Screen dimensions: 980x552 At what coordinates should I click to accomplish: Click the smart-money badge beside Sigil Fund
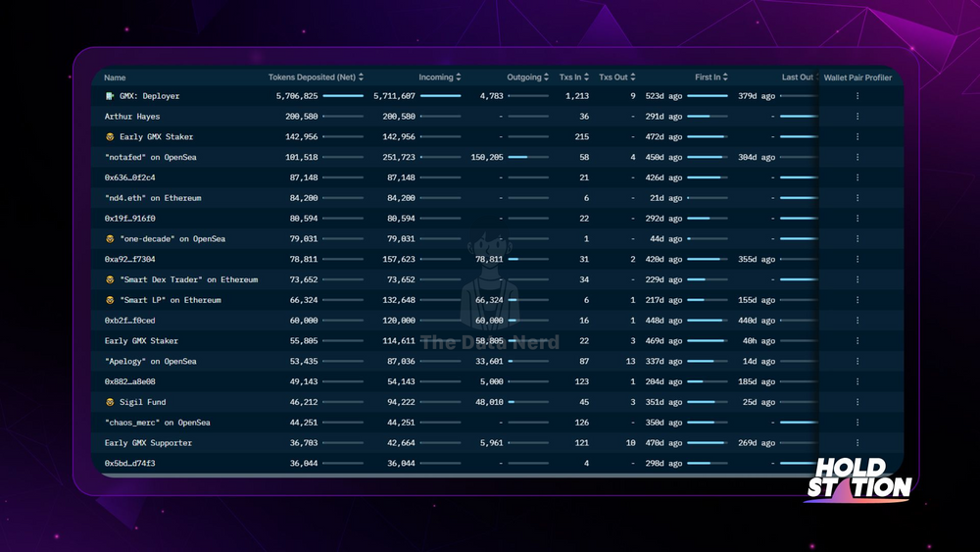110,402
